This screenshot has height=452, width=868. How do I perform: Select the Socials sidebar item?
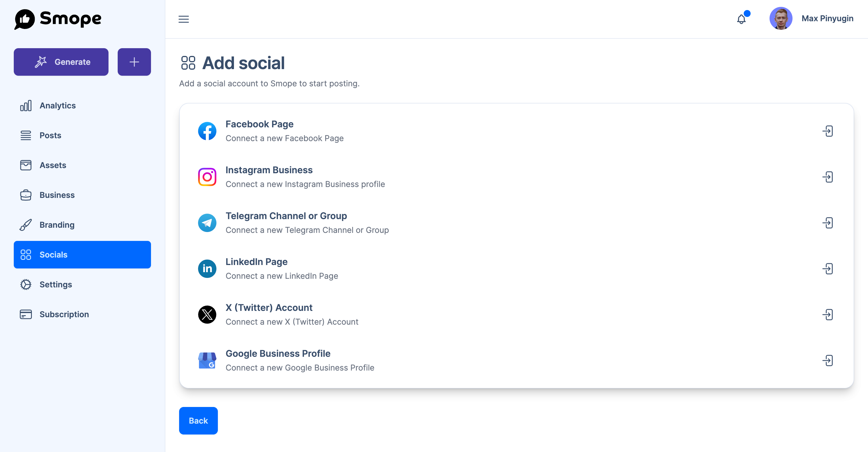82,255
